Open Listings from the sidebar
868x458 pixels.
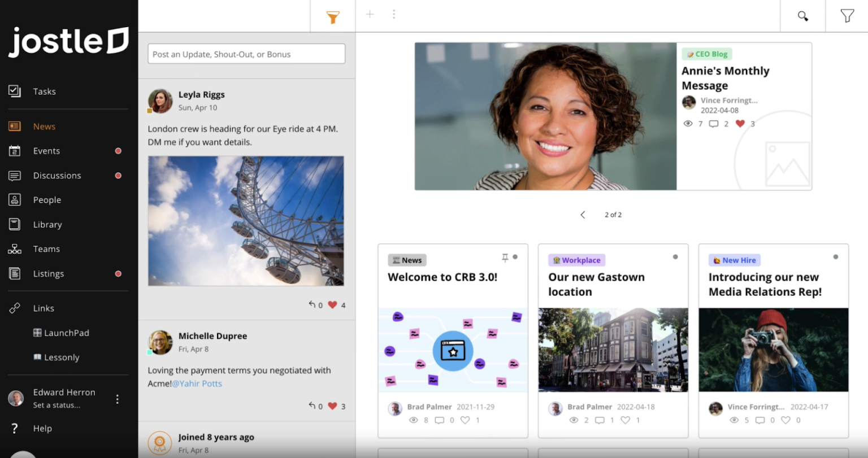pyautogui.click(x=48, y=273)
